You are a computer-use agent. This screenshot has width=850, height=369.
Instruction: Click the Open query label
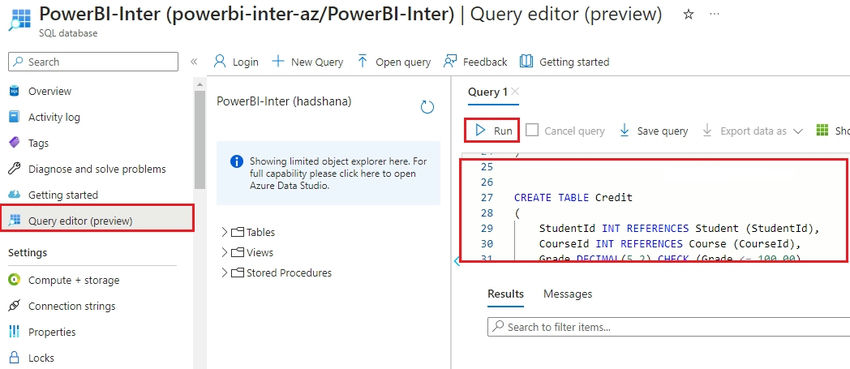(403, 62)
